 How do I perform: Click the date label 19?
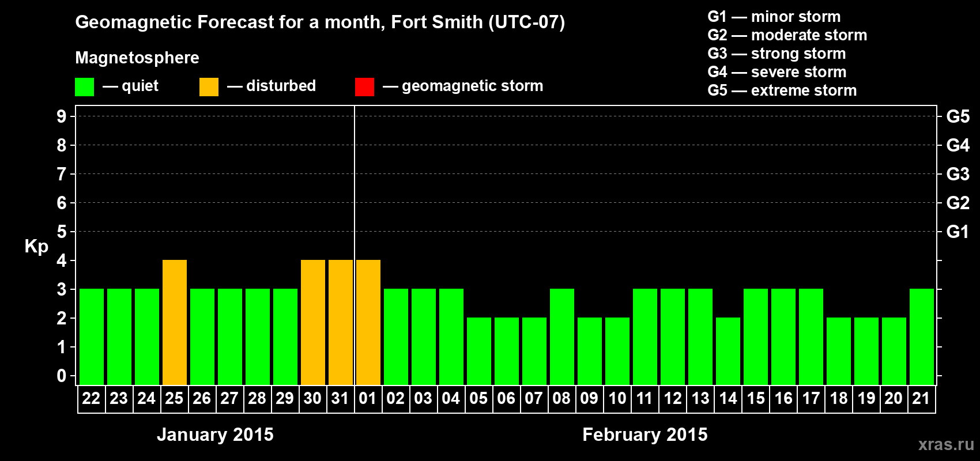(x=866, y=399)
